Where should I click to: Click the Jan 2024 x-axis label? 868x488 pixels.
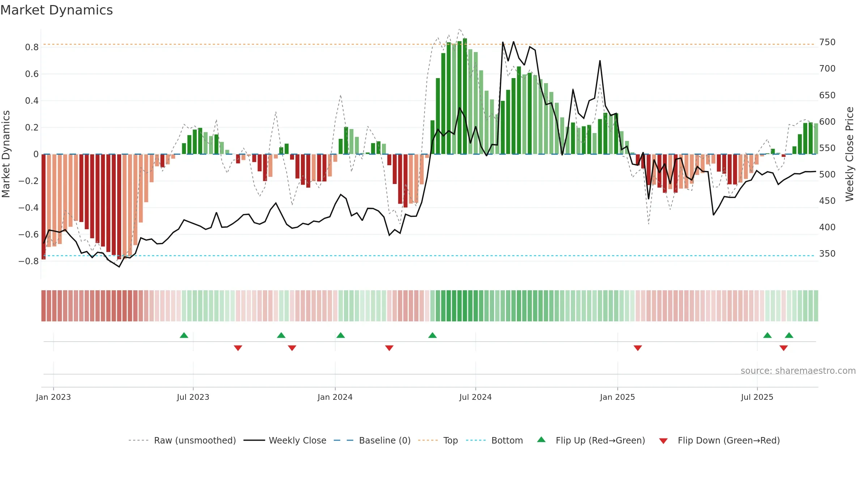335,397
